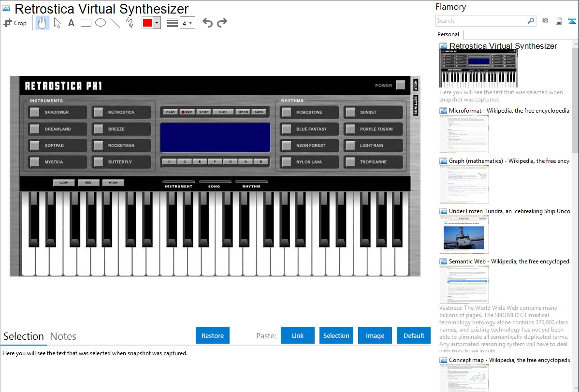Enable the DREAMLAND instrument

coord(34,129)
